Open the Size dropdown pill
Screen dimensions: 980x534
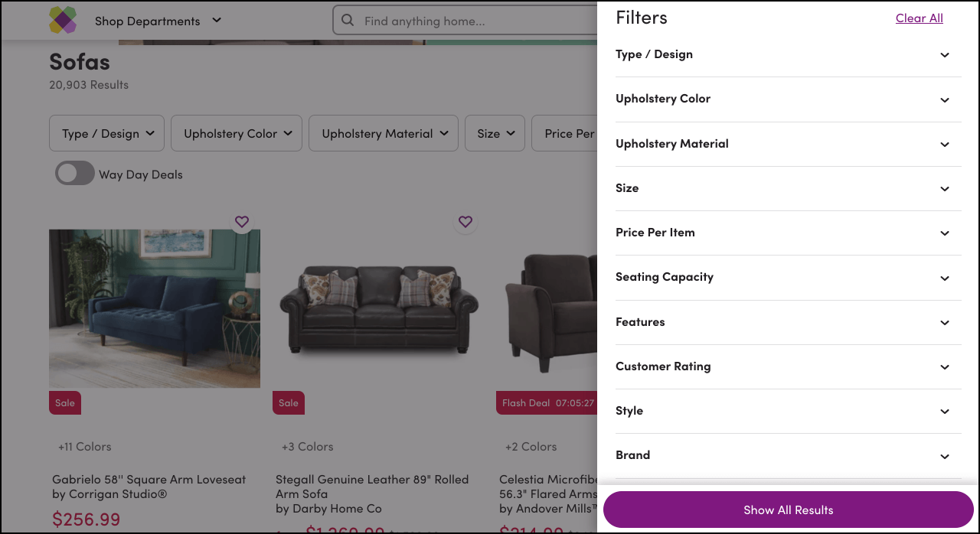[x=495, y=133]
